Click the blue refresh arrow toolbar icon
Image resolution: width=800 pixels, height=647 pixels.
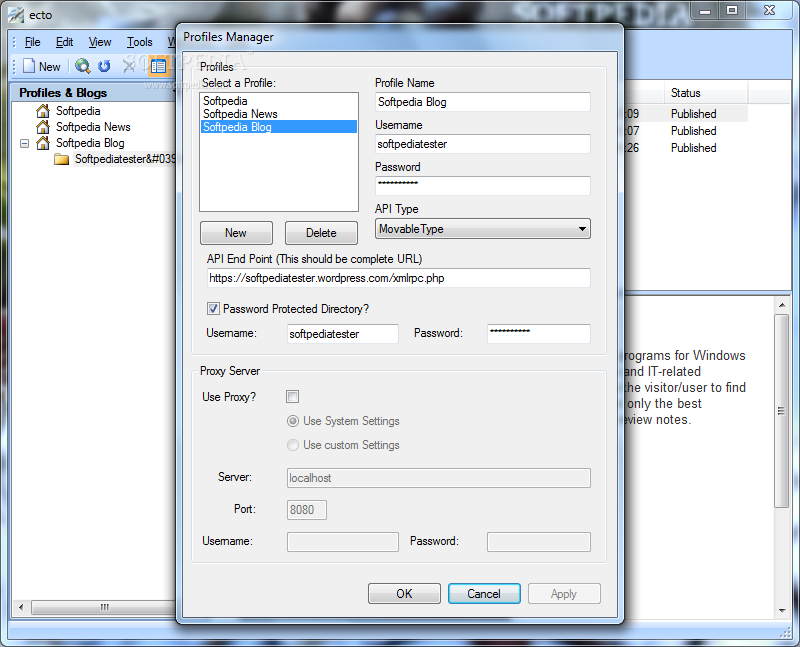[104, 66]
